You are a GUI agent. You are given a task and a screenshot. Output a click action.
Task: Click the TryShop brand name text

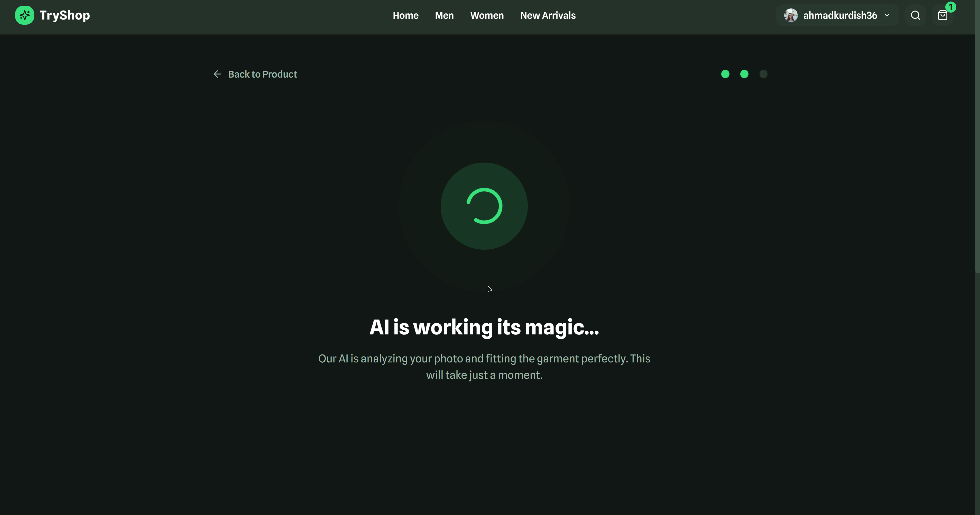[x=65, y=15]
